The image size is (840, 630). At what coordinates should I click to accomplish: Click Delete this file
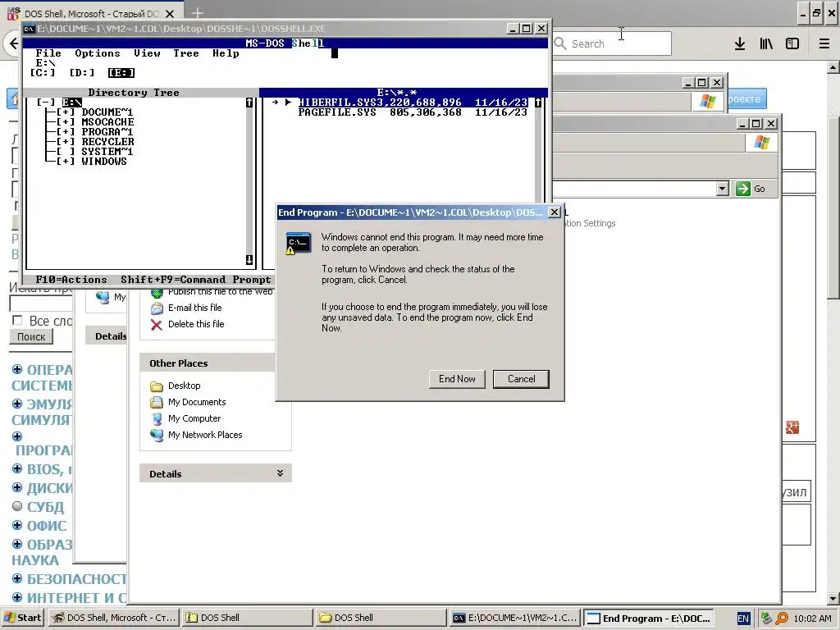(x=196, y=324)
